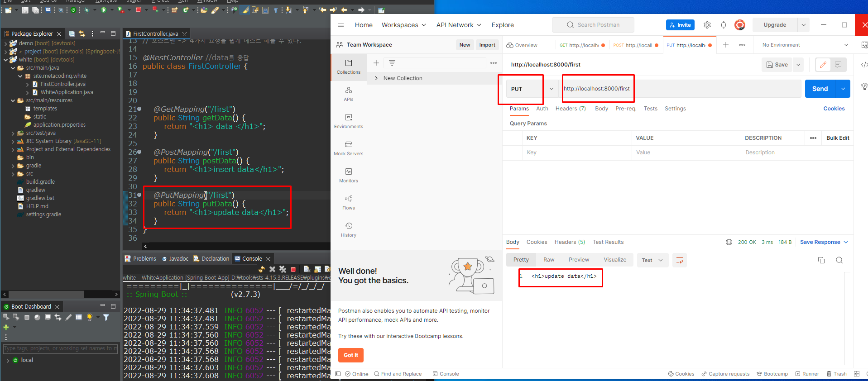Toggle Link with Editor in Package Explorer

coord(82,33)
